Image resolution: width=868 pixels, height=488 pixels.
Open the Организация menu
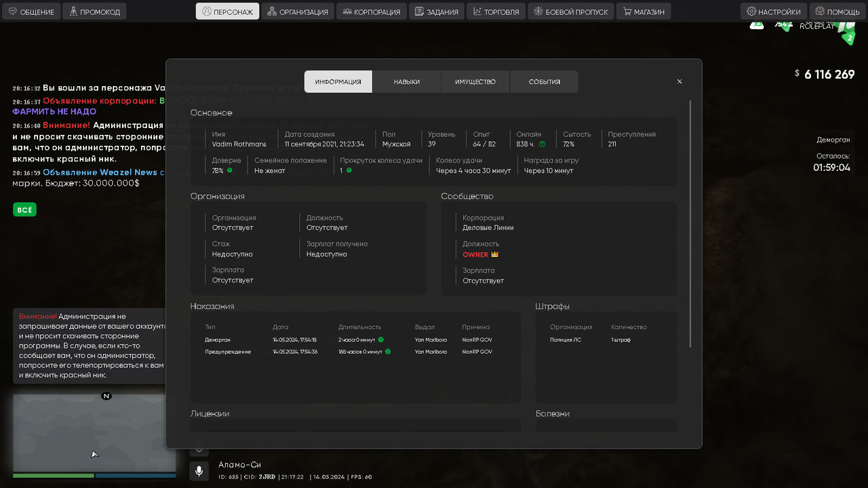(298, 12)
